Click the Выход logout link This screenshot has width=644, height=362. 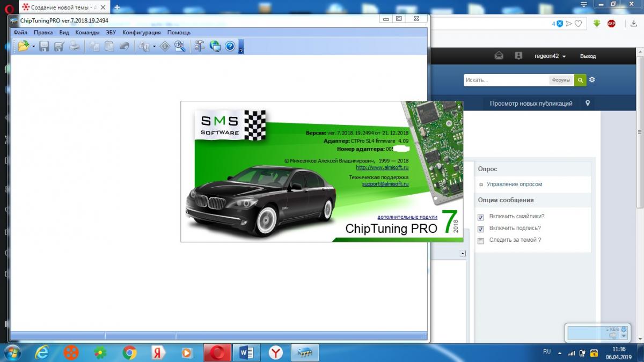point(588,56)
